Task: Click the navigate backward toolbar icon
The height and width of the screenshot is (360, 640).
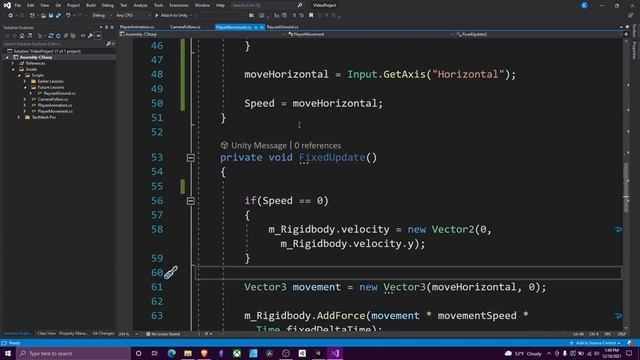Action: tap(10, 16)
